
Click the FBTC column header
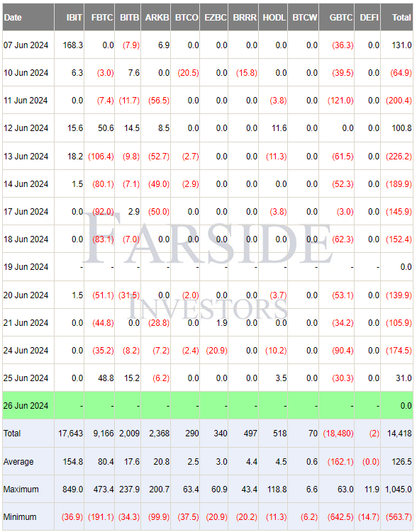(x=99, y=17)
